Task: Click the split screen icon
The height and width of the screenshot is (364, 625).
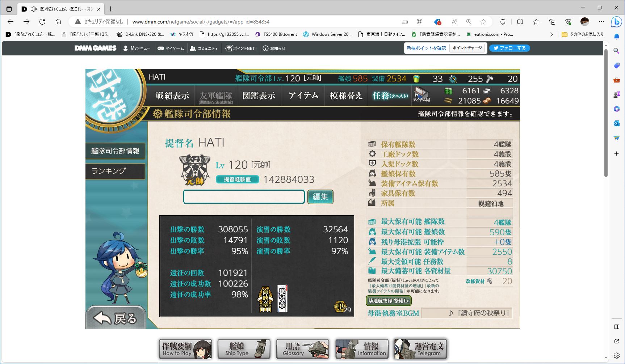Action: point(520,22)
